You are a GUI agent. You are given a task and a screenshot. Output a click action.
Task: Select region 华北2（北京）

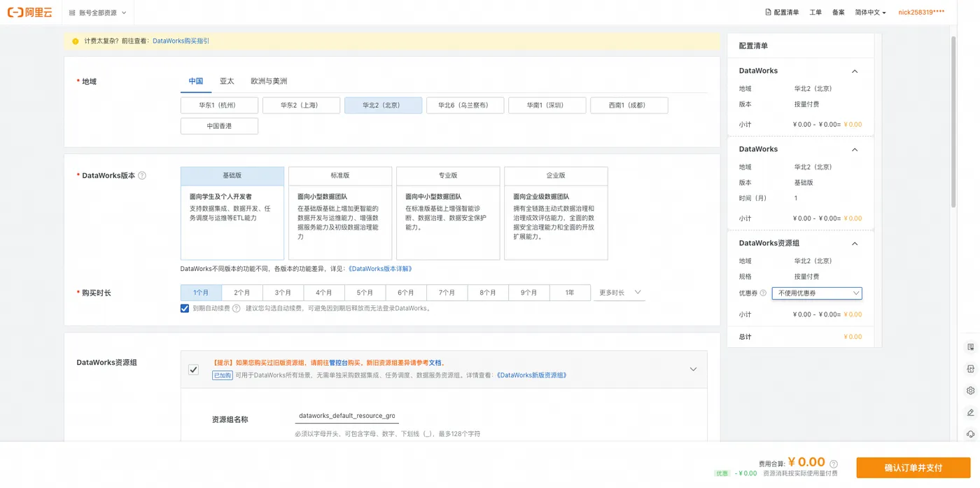click(x=383, y=105)
